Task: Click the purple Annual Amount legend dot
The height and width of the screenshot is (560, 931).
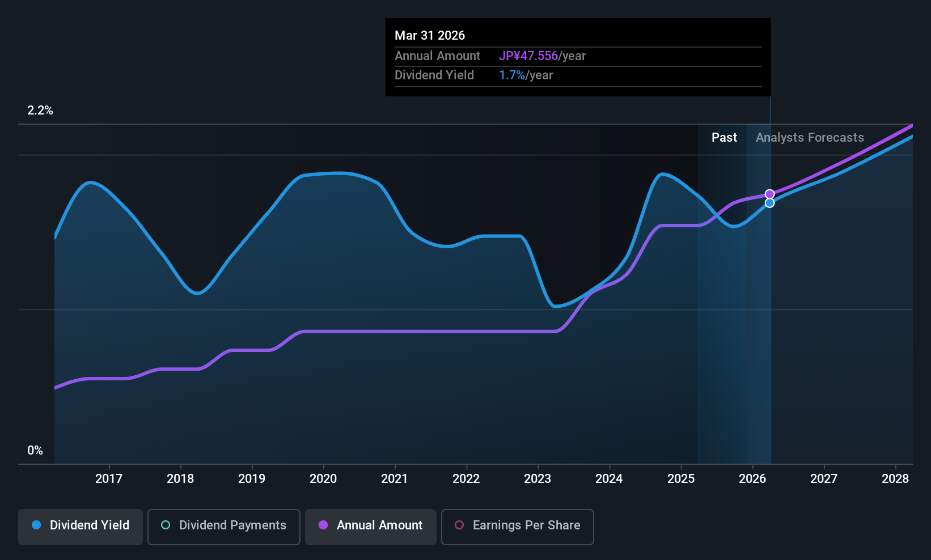Action: 323,525
